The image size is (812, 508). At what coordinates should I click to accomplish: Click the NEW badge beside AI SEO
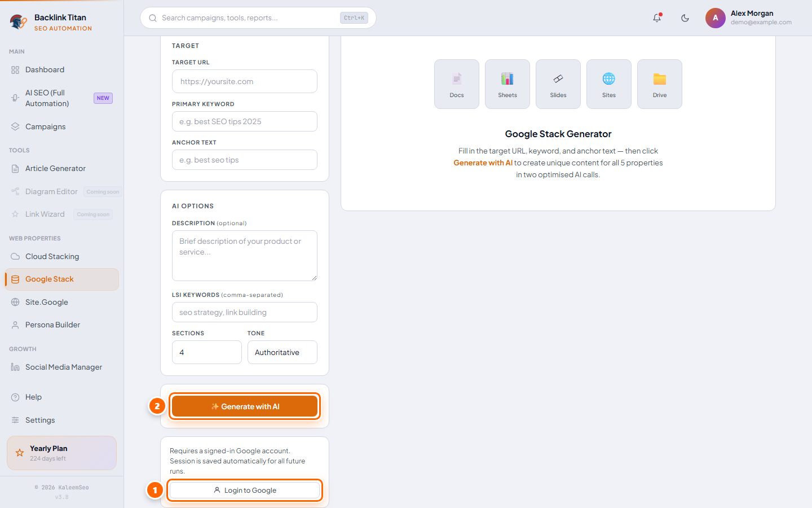(x=103, y=98)
